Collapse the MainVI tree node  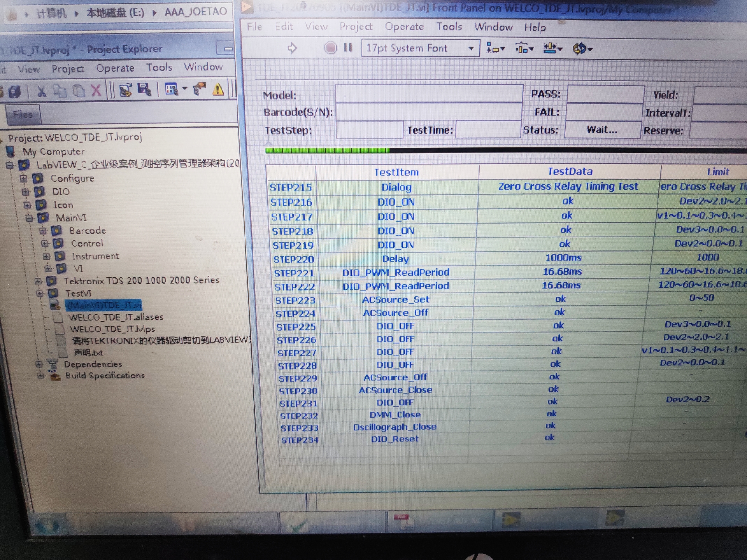click(x=29, y=218)
